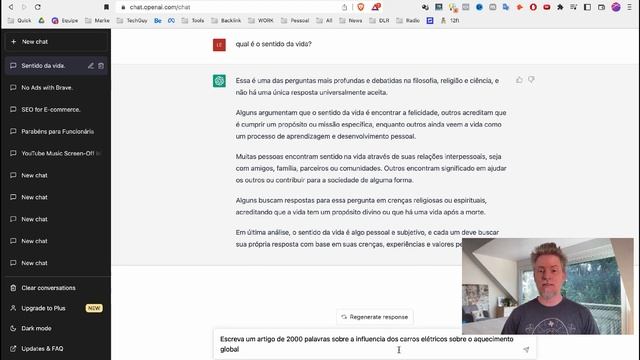The height and width of the screenshot is (360, 640).
Task: Reload the page with the refresh icon
Action: click(38, 7)
